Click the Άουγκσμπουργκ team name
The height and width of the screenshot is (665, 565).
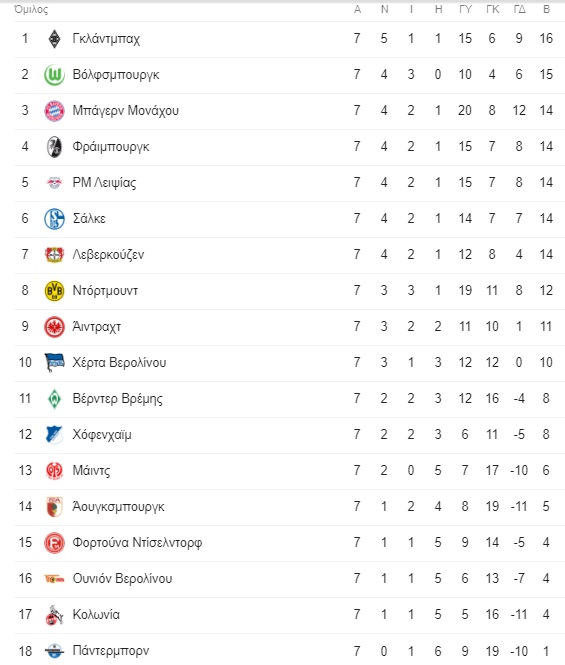[118, 506]
